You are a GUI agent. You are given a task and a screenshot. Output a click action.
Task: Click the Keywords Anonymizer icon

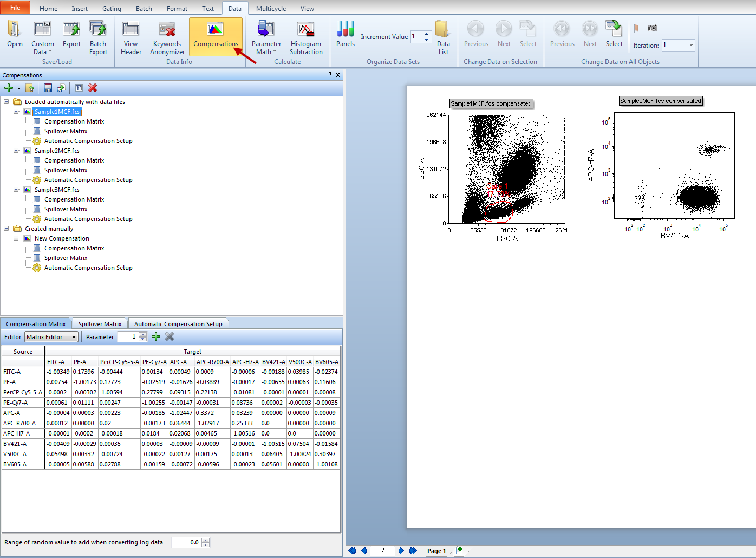(x=167, y=29)
